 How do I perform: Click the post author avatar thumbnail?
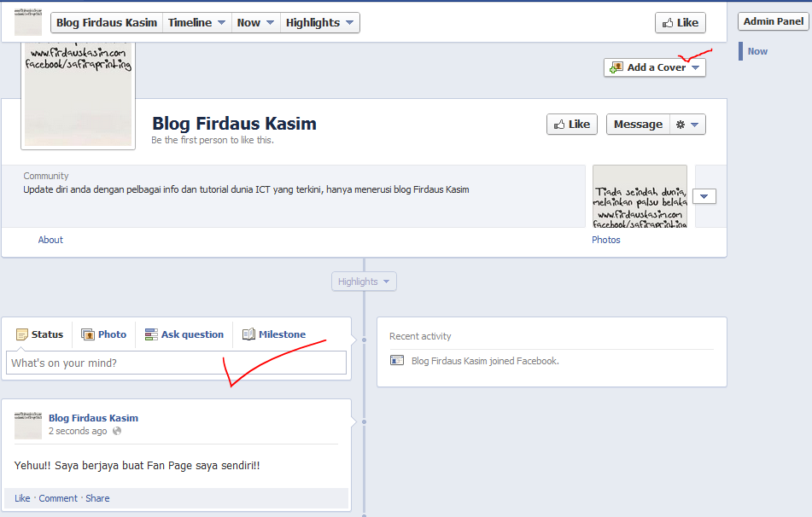28,426
